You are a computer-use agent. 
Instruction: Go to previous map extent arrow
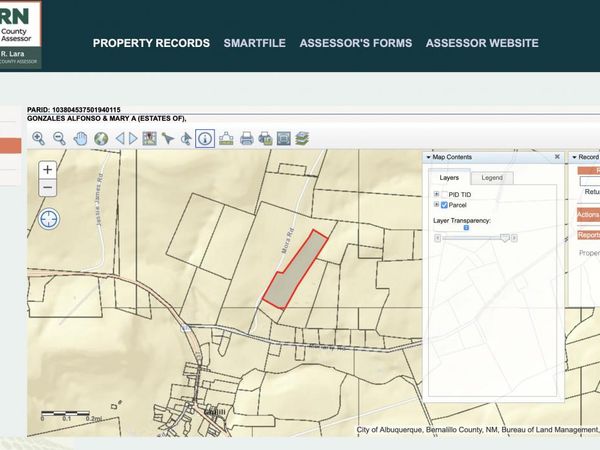click(120, 139)
